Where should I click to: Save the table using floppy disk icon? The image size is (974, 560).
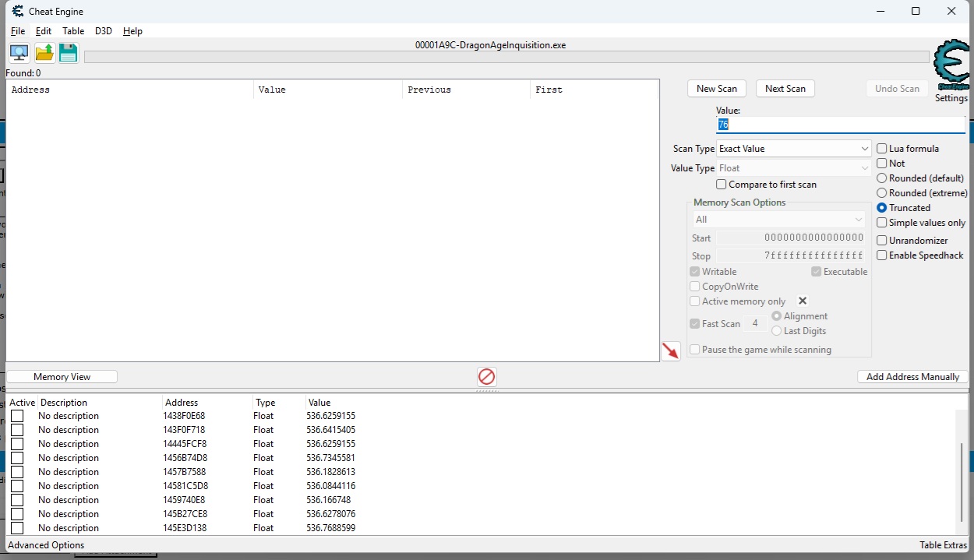pos(69,53)
